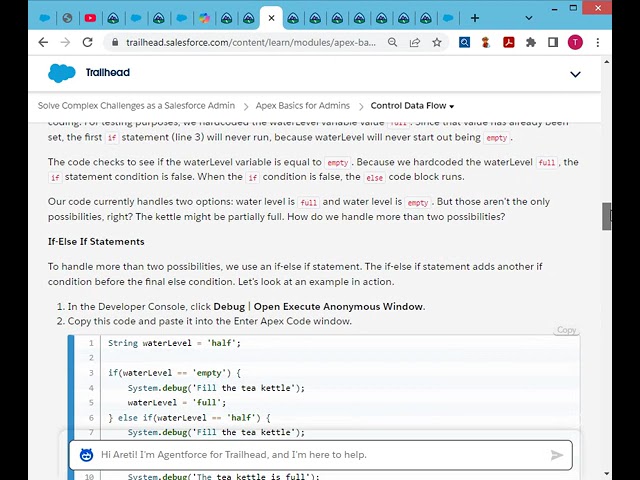The width and height of the screenshot is (640, 480).
Task: Send the Agentforce message
Action: pos(557,455)
